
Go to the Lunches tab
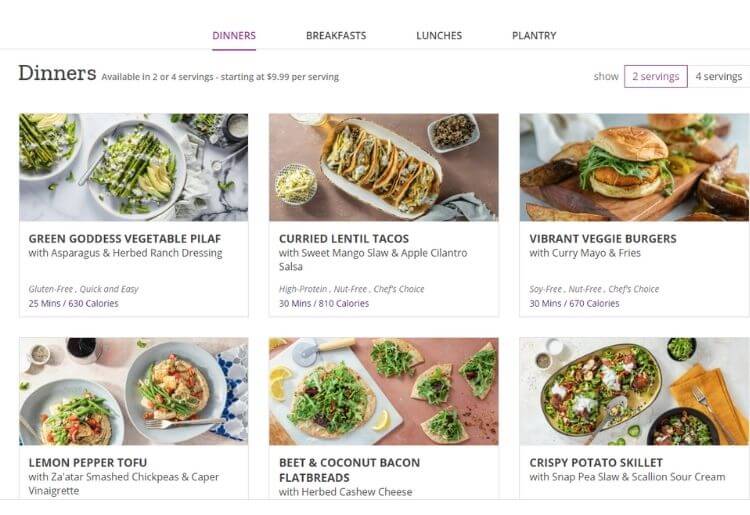pos(439,36)
